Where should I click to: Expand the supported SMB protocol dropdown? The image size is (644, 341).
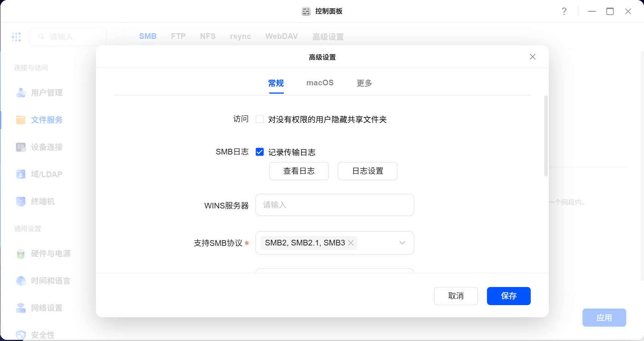coord(402,243)
